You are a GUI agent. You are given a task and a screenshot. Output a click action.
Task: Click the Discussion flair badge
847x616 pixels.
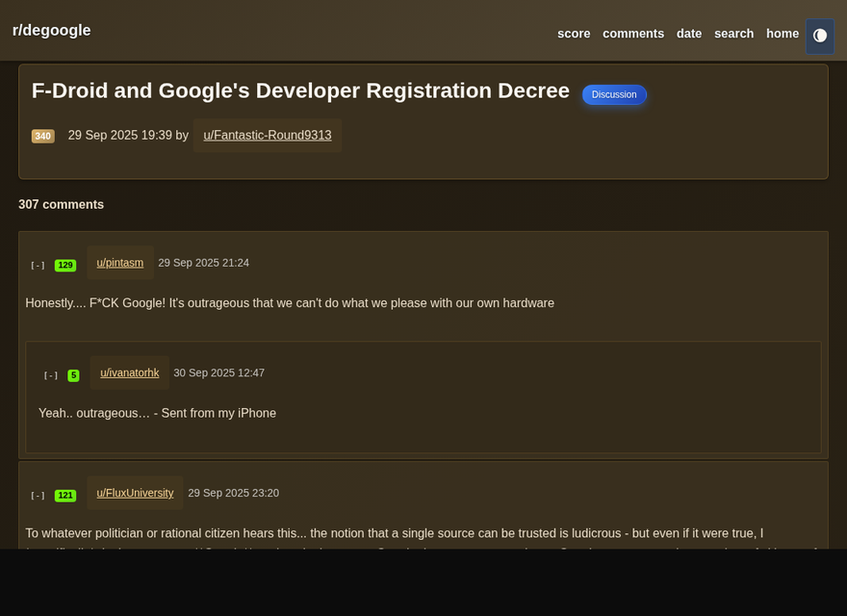[x=614, y=94]
